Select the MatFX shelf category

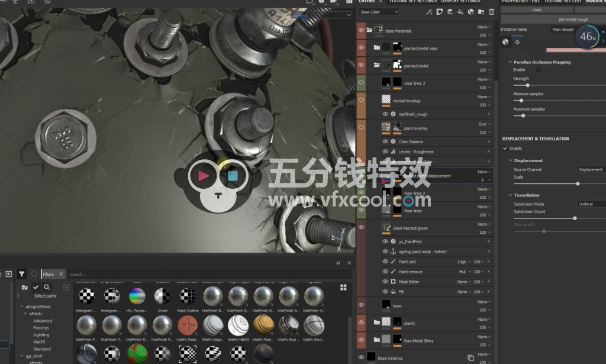coord(39,342)
